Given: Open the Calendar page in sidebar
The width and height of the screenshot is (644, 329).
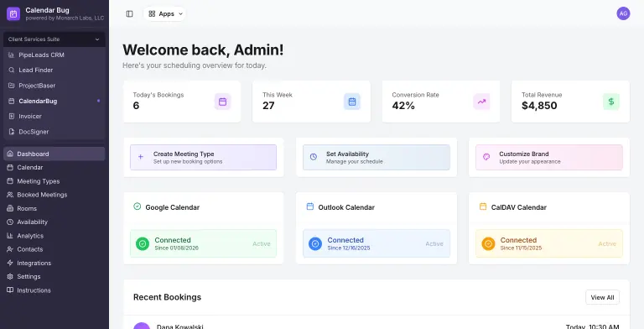Looking at the screenshot, I should (55, 167).
